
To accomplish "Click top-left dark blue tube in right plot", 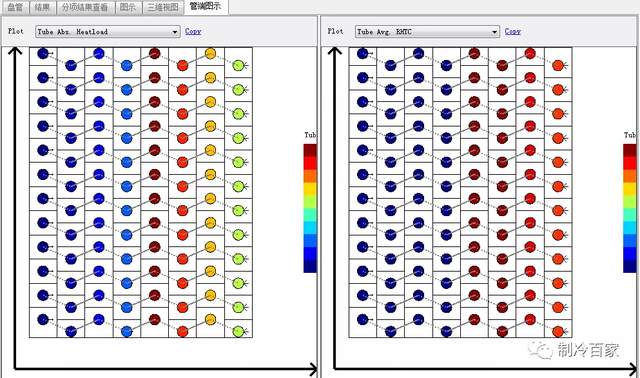I will coord(362,53).
